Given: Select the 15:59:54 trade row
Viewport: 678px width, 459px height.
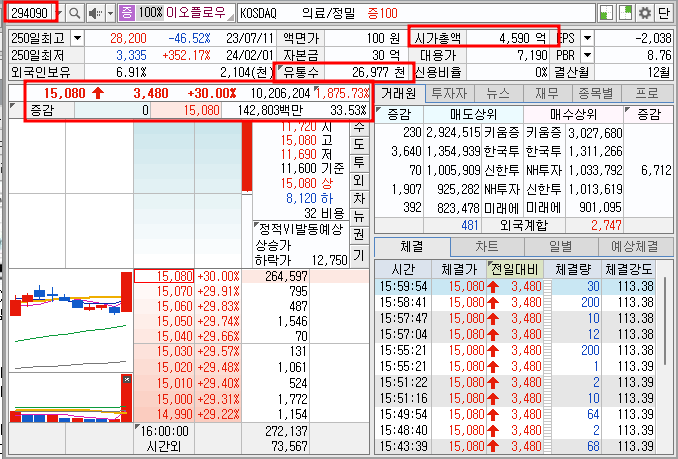Looking at the screenshot, I should click(515, 287).
